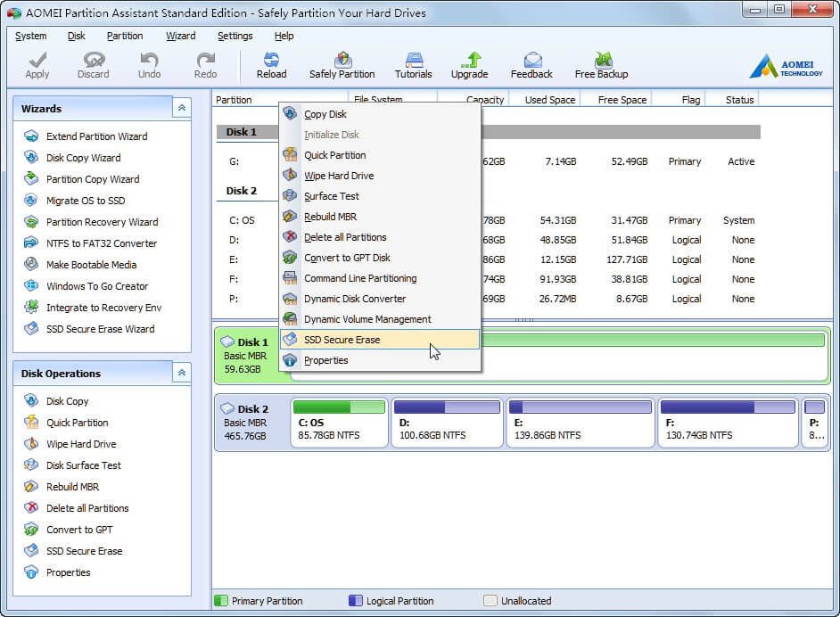Choose Wipe Hard Drive in Disk Operations
Image resolution: width=840 pixels, height=617 pixels.
[x=81, y=444]
